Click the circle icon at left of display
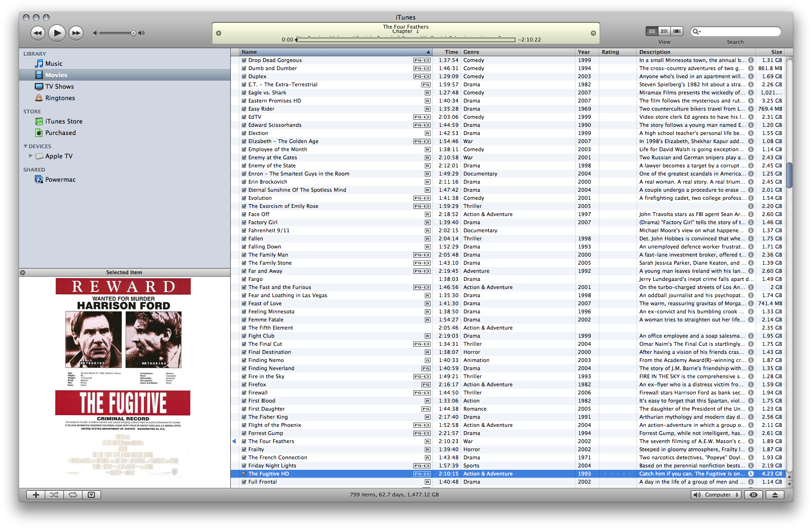Image resolution: width=812 pixels, height=528 pixels. [x=219, y=33]
